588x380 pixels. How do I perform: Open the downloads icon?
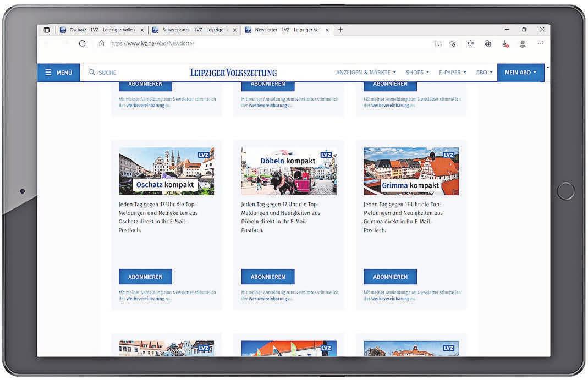tap(505, 44)
